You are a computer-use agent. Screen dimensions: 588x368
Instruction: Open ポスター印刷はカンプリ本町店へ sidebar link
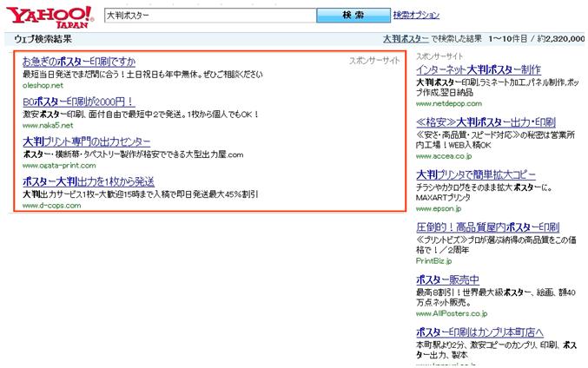coord(479,332)
